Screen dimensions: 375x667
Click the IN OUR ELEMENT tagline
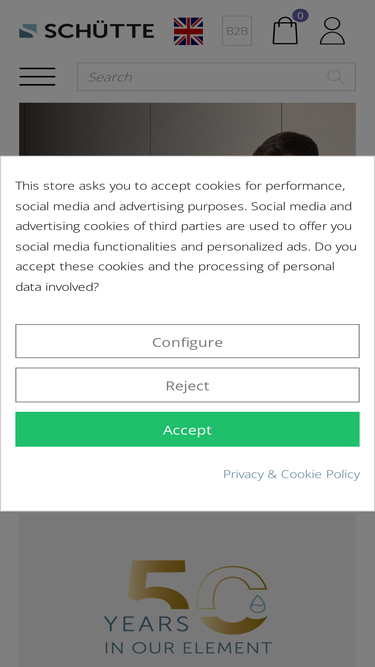[x=188, y=648]
